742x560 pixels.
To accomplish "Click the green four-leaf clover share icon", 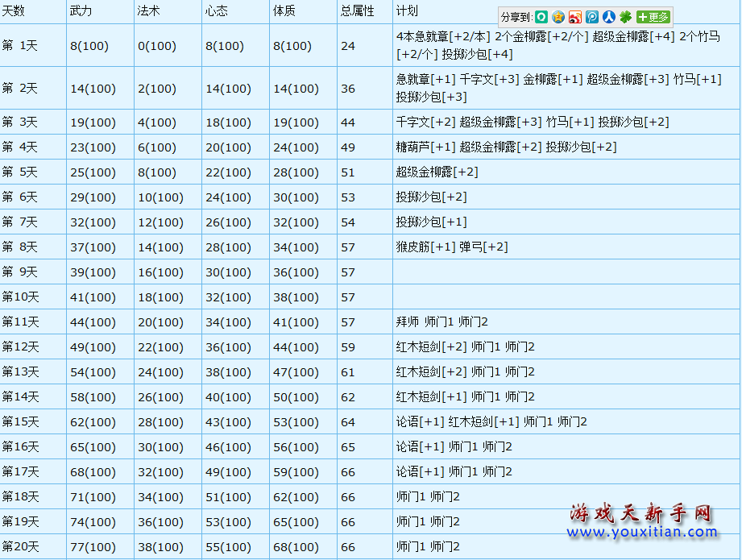I will (x=624, y=17).
